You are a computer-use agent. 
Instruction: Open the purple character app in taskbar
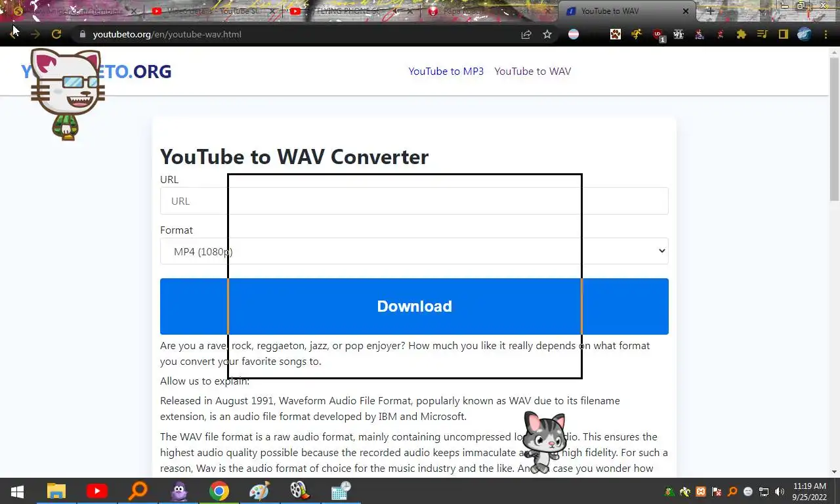(178, 491)
